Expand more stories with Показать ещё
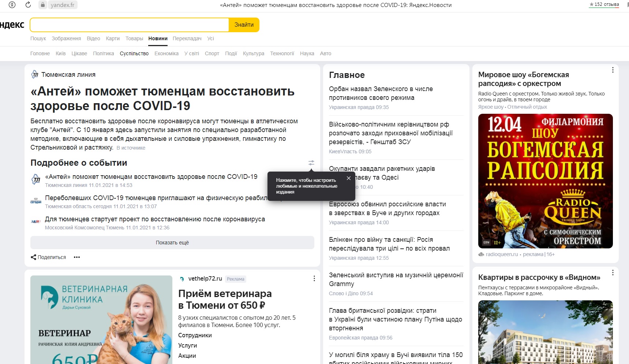The height and width of the screenshot is (364, 629). click(x=172, y=243)
